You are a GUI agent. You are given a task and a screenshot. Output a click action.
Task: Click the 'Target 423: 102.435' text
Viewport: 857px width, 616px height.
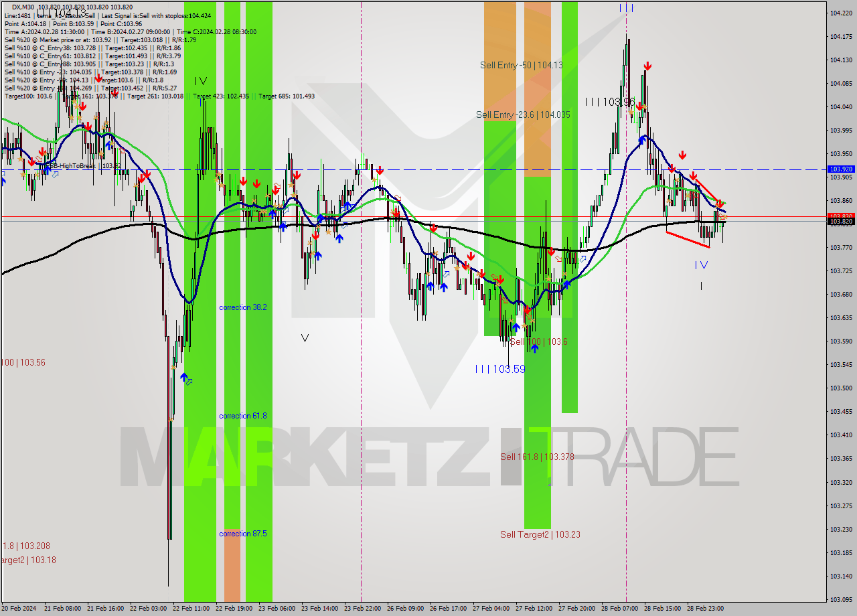click(x=221, y=96)
